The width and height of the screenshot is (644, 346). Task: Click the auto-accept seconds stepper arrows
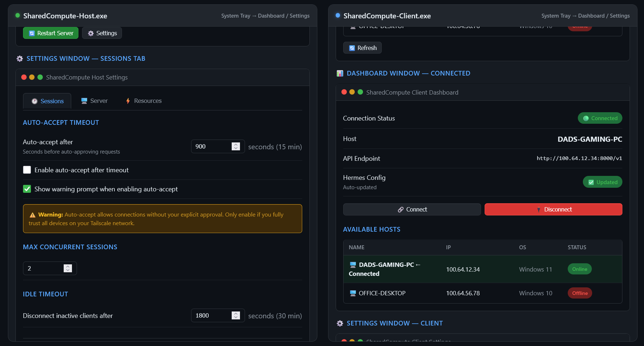(x=236, y=146)
